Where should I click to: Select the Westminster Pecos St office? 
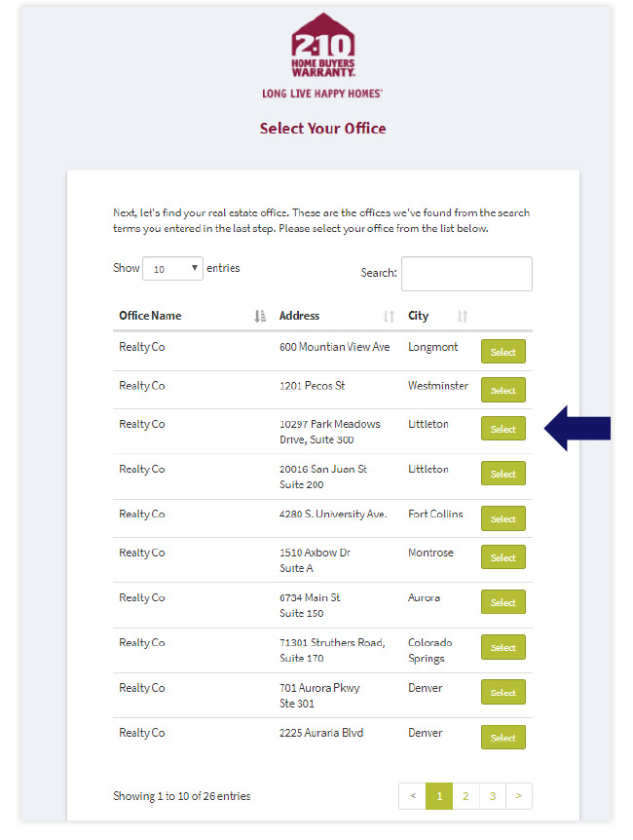[503, 390]
